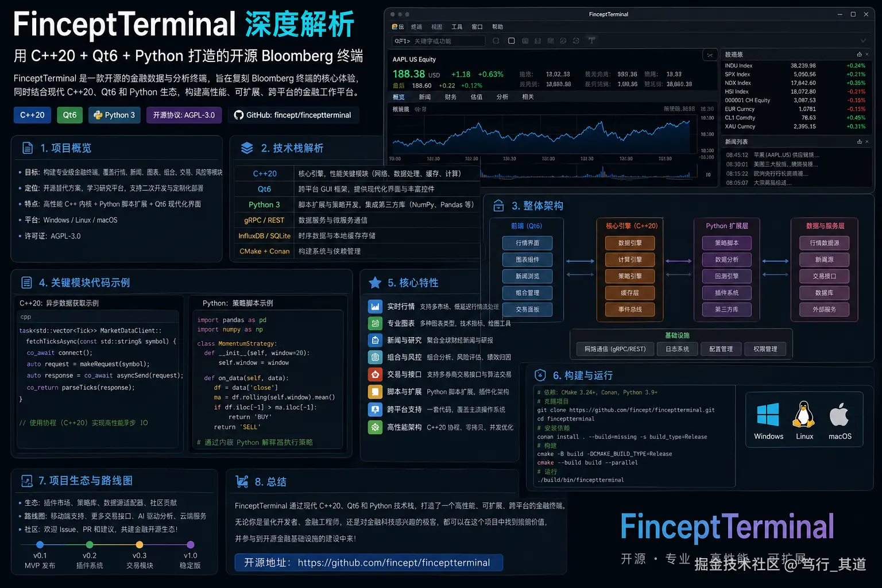Viewport: 882px width, 588px height.
Task: Click the C++20 badge
Action: pyautogui.click(x=32, y=115)
